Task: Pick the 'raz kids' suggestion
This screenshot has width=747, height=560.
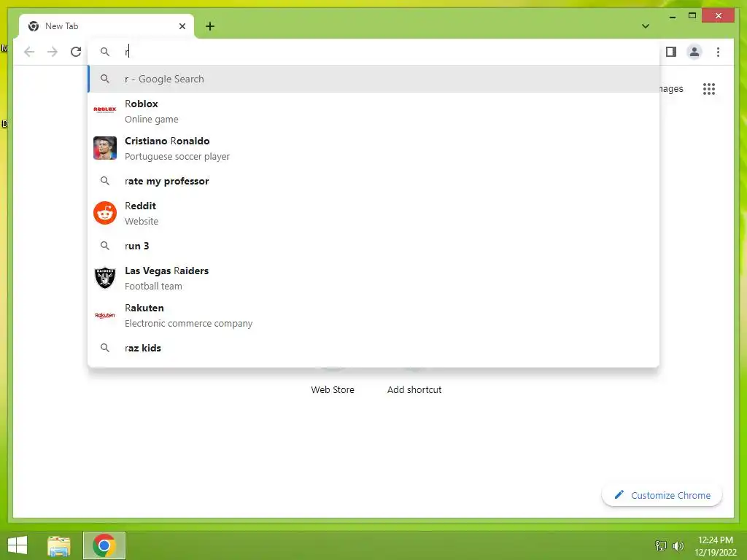Action: 373,348
